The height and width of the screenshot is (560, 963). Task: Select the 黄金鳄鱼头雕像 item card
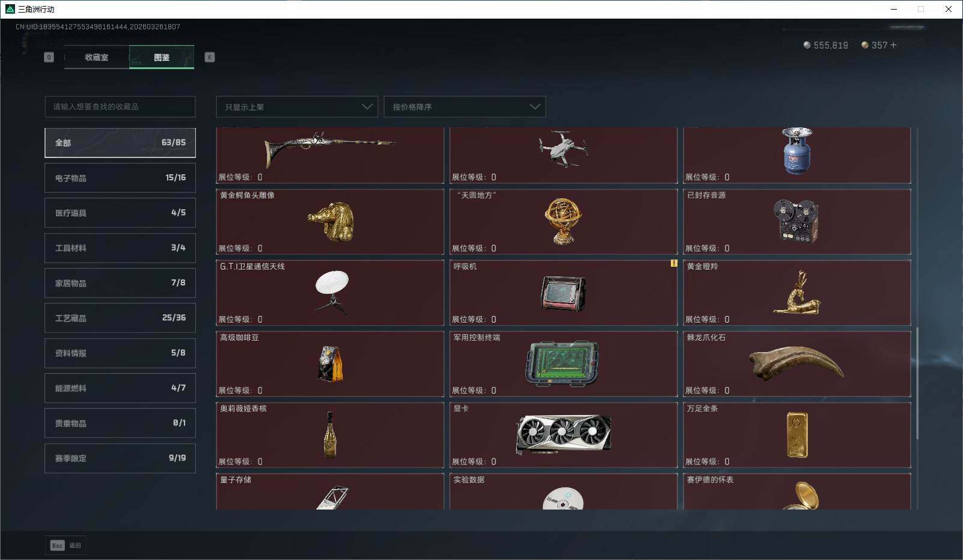click(329, 221)
